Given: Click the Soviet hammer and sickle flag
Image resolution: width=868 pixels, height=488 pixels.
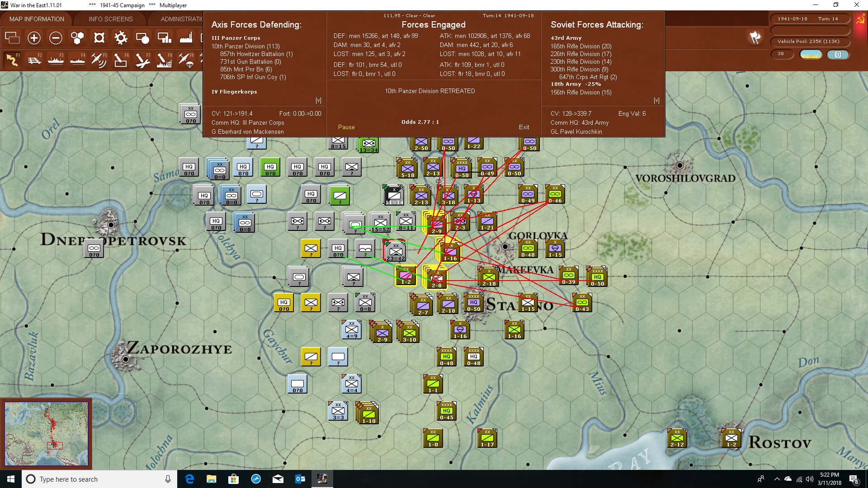Looking at the screenshot, I should coord(860,19).
